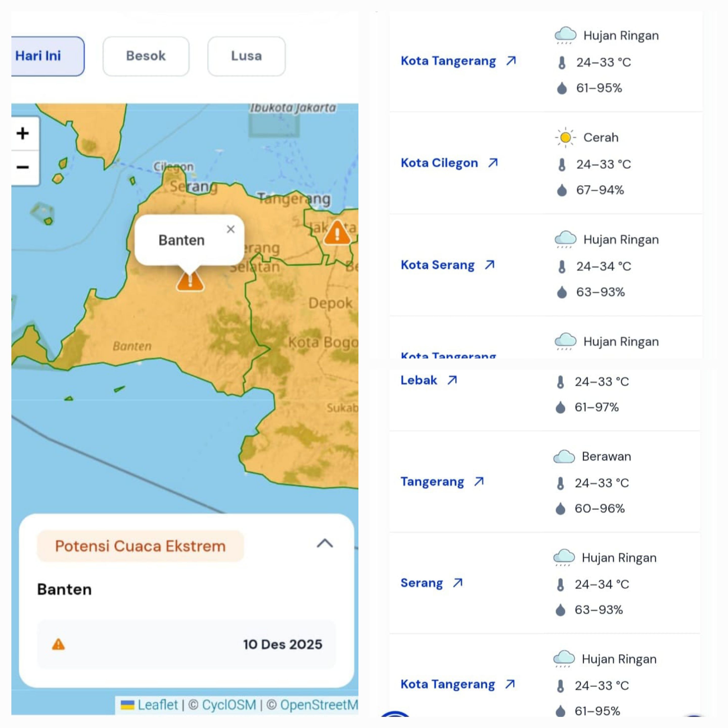Click the Jakarta warning triangle marker
Viewport: 728px width, 728px height.
click(337, 233)
